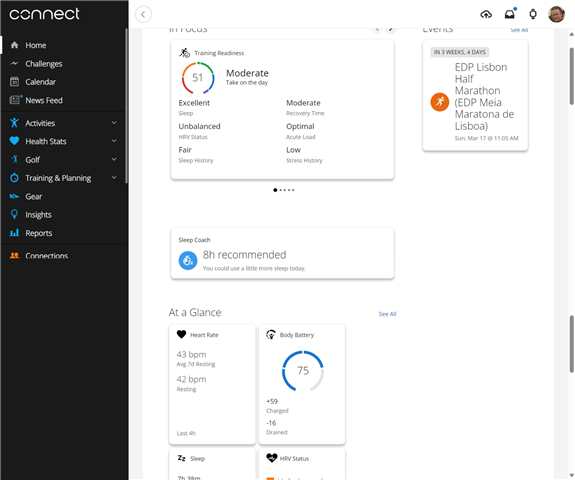This screenshot has height=480, width=575.
Task: Click the Gear shoe icon
Action: coord(14,196)
